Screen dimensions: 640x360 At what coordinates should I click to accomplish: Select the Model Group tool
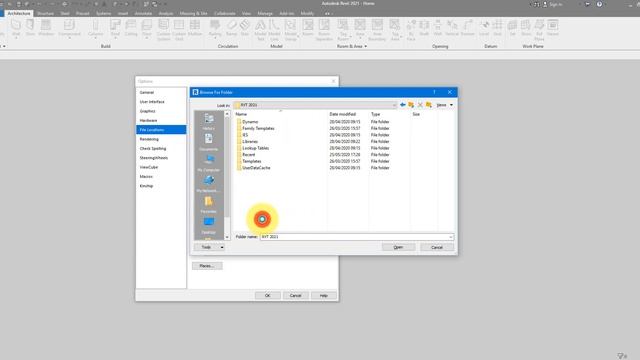[291, 29]
